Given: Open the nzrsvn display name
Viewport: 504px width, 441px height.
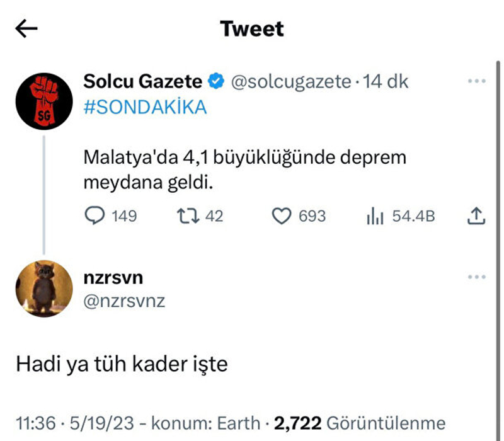Looking at the screenshot, I should pyautogui.click(x=113, y=278).
